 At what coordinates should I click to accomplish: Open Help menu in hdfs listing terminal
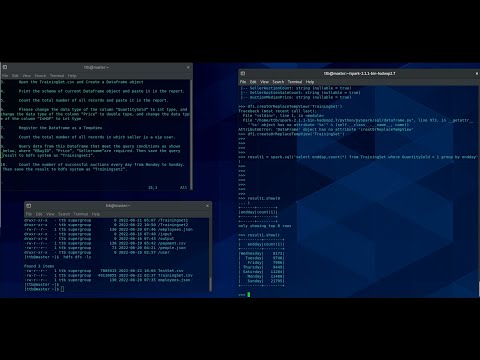coord(96,214)
